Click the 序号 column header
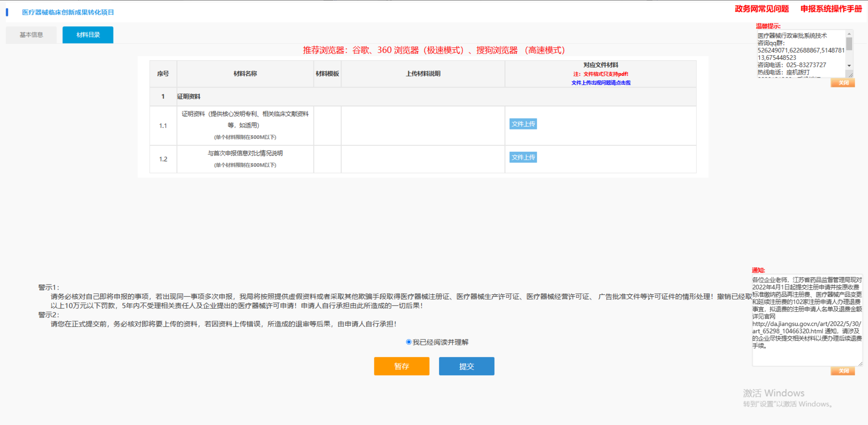The height and width of the screenshot is (425, 868). (x=163, y=74)
